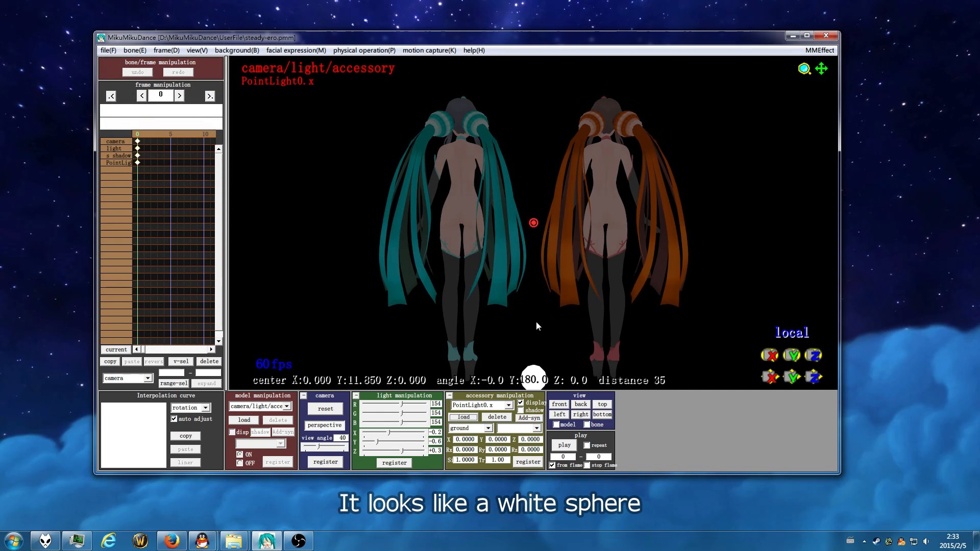Toggle stop flame checkbox
Image resolution: width=980 pixels, height=551 pixels.
[587, 465]
